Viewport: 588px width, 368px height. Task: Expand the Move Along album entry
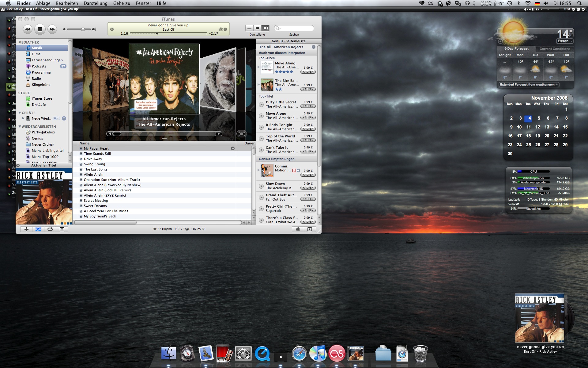pyautogui.click(x=259, y=67)
